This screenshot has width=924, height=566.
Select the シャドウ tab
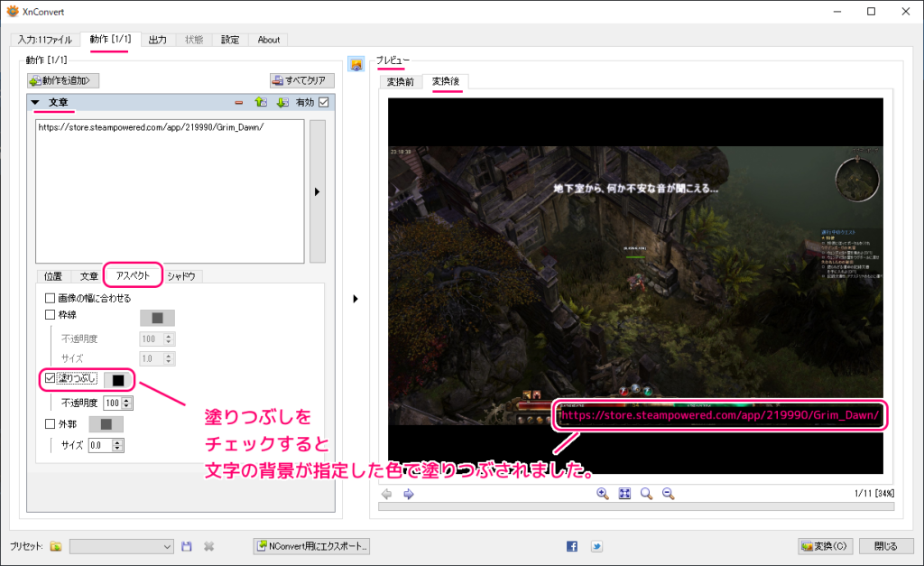point(181,276)
